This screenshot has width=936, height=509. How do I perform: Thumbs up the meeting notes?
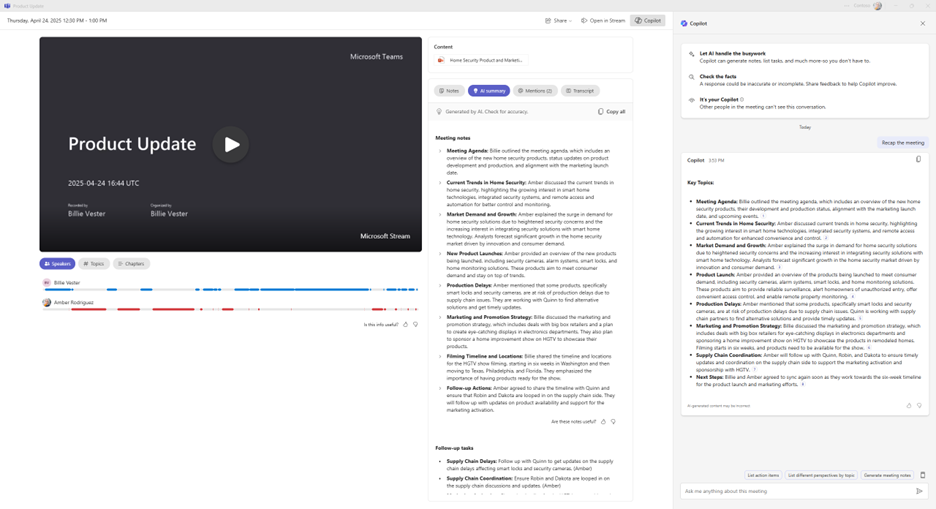(x=603, y=421)
